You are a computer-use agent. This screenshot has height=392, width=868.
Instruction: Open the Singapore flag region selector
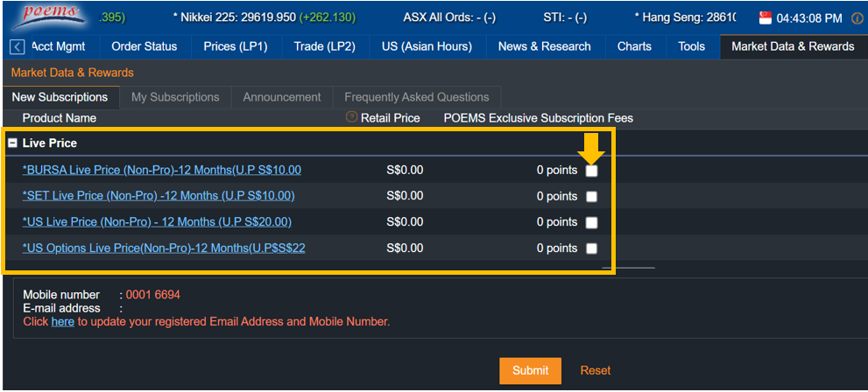click(x=766, y=18)
